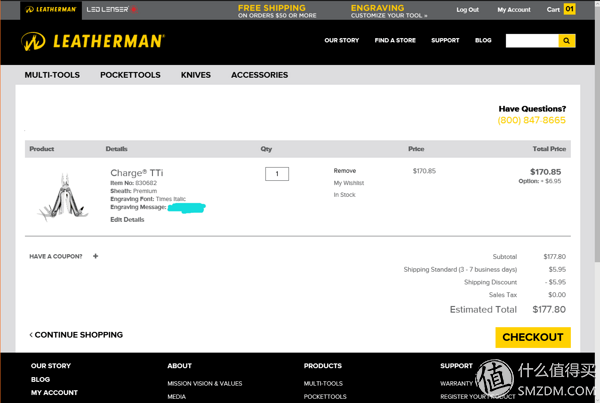
Task: Click the Subtotal $177.80 value
Action: click(x=554, y=256)
